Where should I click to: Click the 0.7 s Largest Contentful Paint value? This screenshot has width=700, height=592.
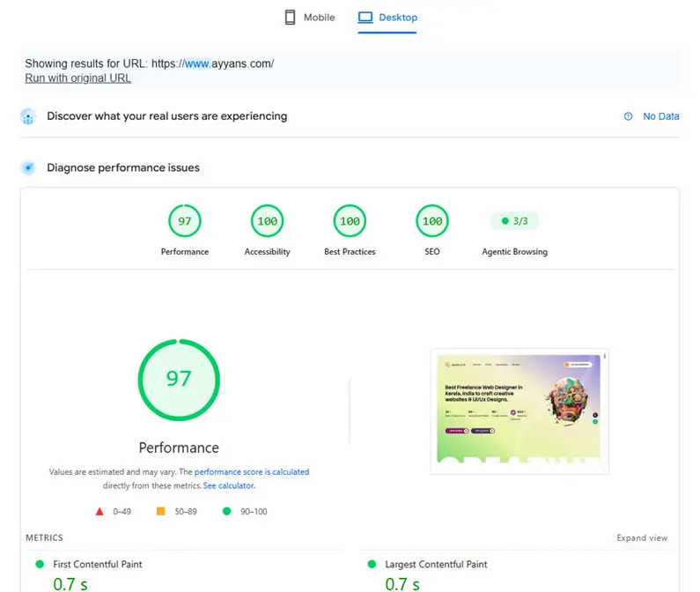pyautogui.click(x=402, y=584)
